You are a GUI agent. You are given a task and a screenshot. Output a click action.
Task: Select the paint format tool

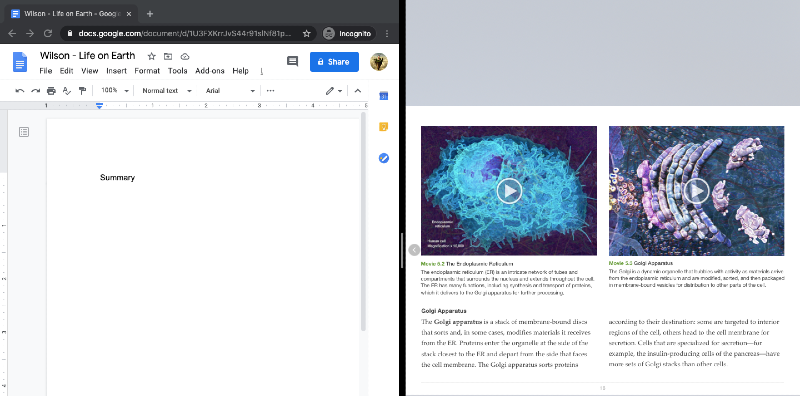coord(82,91)
